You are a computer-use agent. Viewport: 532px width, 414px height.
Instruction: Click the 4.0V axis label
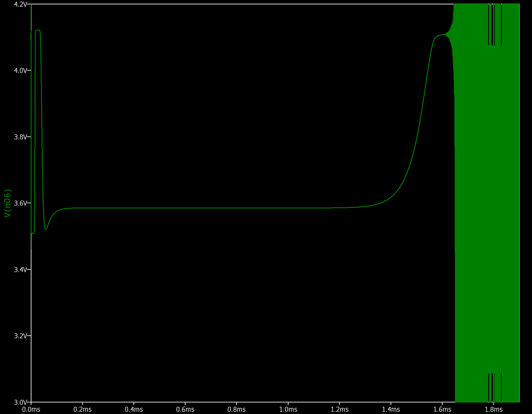click(x=20, y=70)
